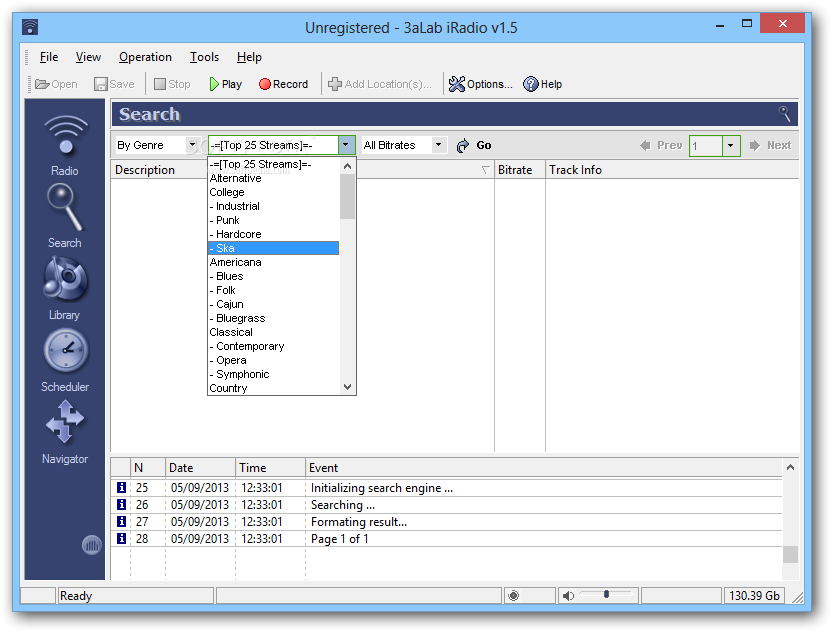This screenshot has width=832, height=632.
Task: Go to previous page with Prev
Action: click(x=661, y=145)
